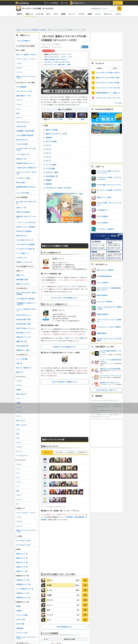This screenshot has width=138, height=644.
Task: Click the comment count bubble 120494
Action: pyautogui.click(x=84, y=47)
